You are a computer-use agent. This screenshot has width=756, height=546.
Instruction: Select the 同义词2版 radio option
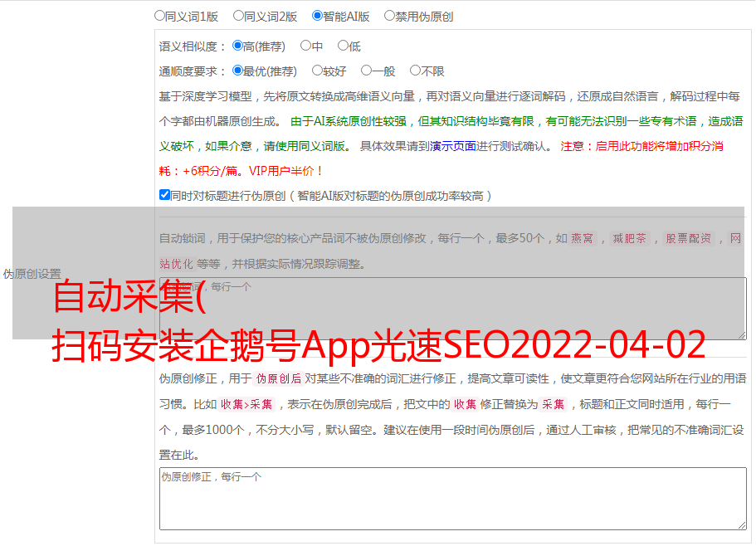pos(238,16)
